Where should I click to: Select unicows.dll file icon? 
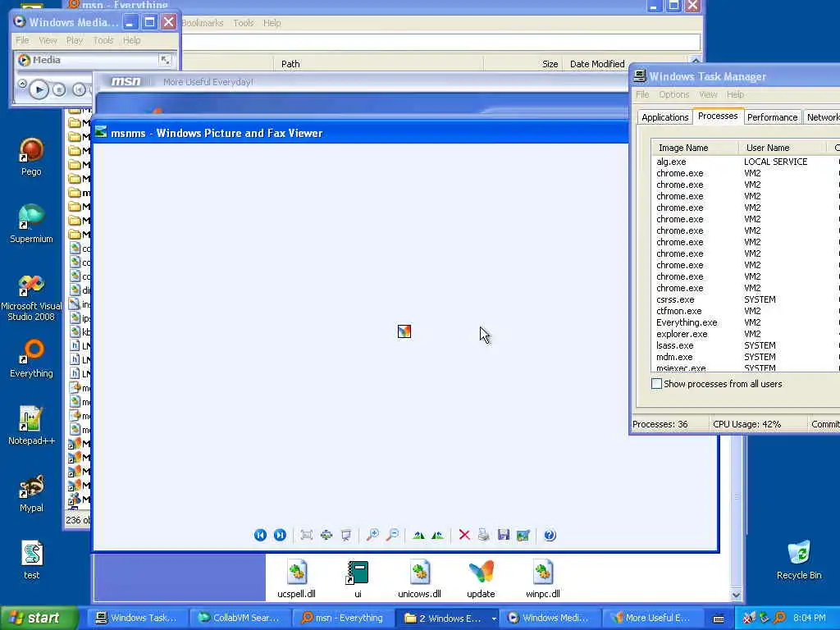click(419, 578)
